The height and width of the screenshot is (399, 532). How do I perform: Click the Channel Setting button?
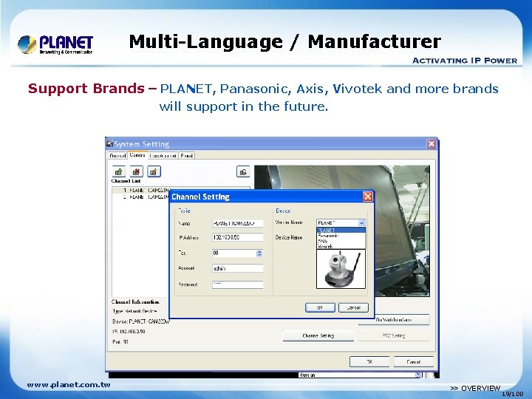(x=318, y=335)
